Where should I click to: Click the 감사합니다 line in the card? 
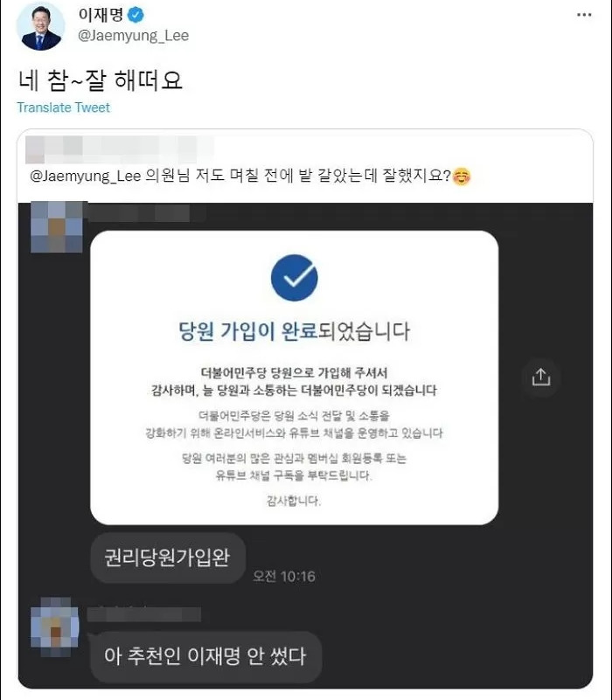pyautogui.click(x=294, y=501)
